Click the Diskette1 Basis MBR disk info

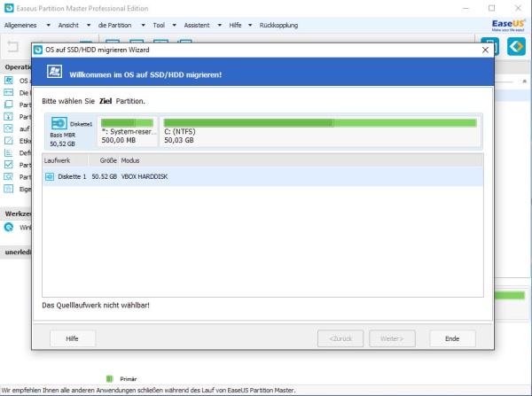tap(71, 131)
